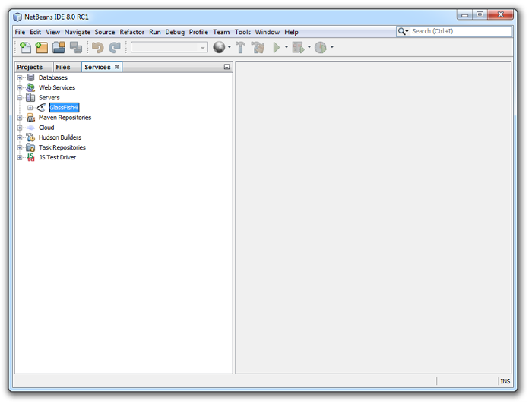Click the Maven Repositories node icon

pyautogui.click(x=30, y=118)
